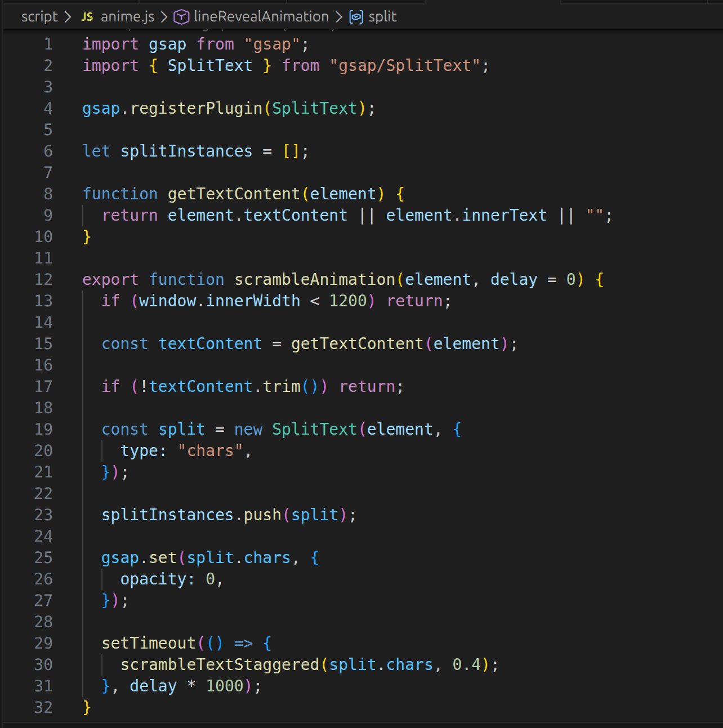Click the scrambleAnimation function name on line 12
Viewport: 723px width, 728px height.
314,279
